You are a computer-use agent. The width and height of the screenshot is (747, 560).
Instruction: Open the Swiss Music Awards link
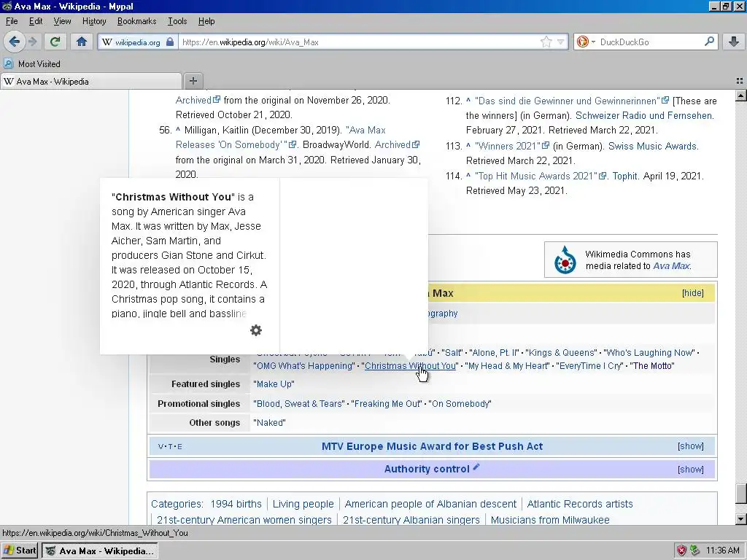tap(653, 146)
